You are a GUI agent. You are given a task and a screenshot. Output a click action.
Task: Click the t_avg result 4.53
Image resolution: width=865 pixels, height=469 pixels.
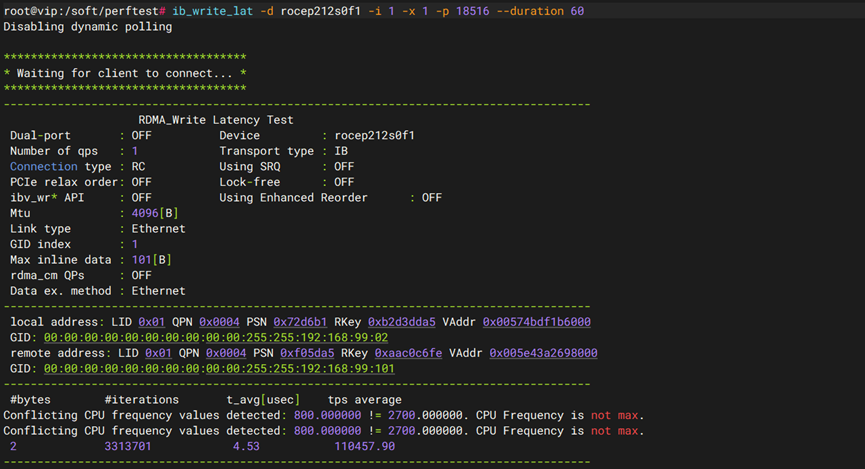point(245,447)
